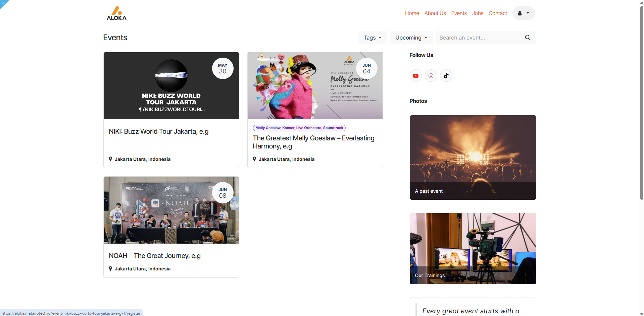Open the Contact menu item
Image resolution: width=644 pixels, height=316 pixels.
pos(498,13)
